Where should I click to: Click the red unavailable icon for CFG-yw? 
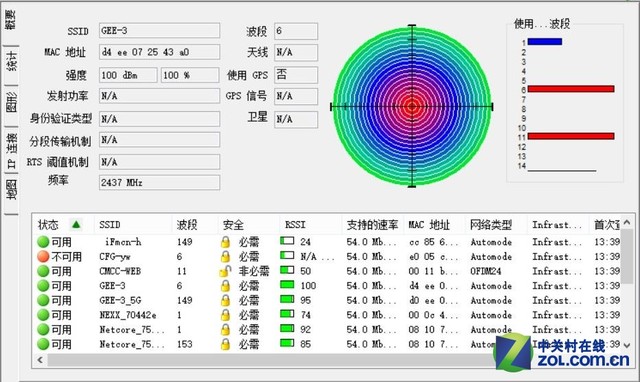(x=43, y=257)
